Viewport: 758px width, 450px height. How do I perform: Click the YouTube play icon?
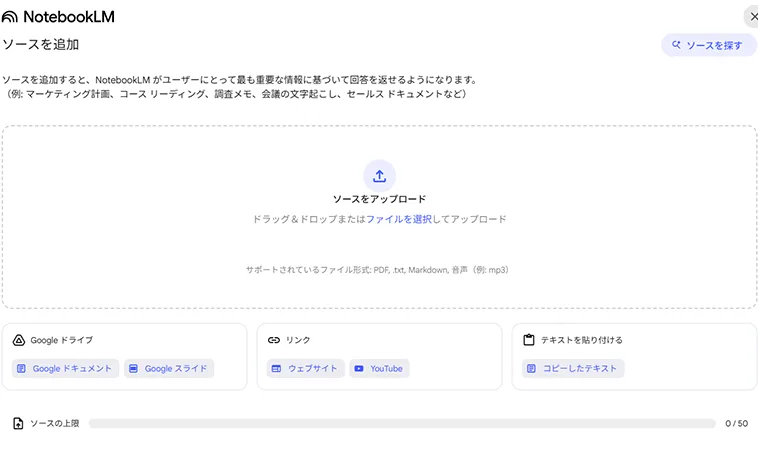point(358,369)
